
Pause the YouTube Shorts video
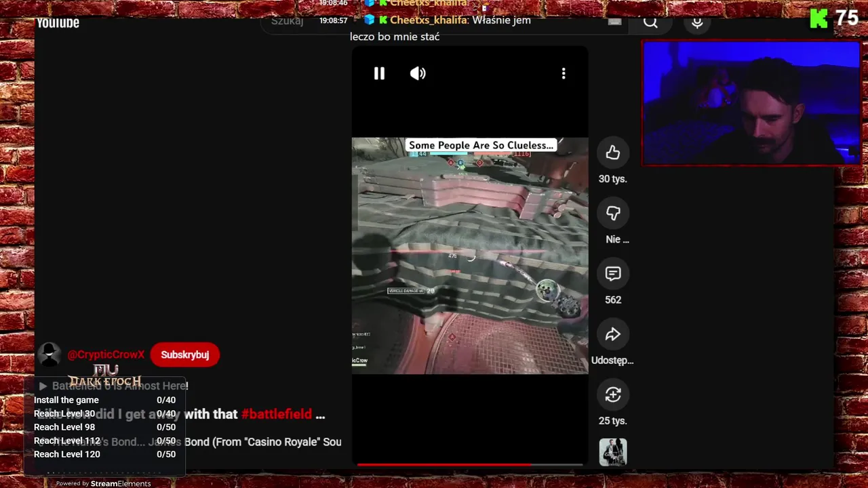pyautogui.click(x=379, y=73)
